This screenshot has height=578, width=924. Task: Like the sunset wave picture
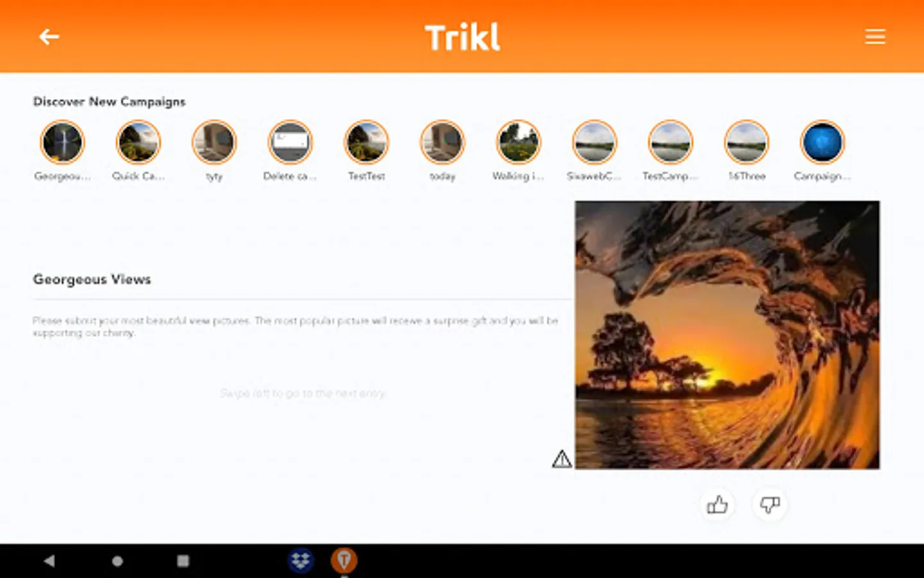pos(717,505)
